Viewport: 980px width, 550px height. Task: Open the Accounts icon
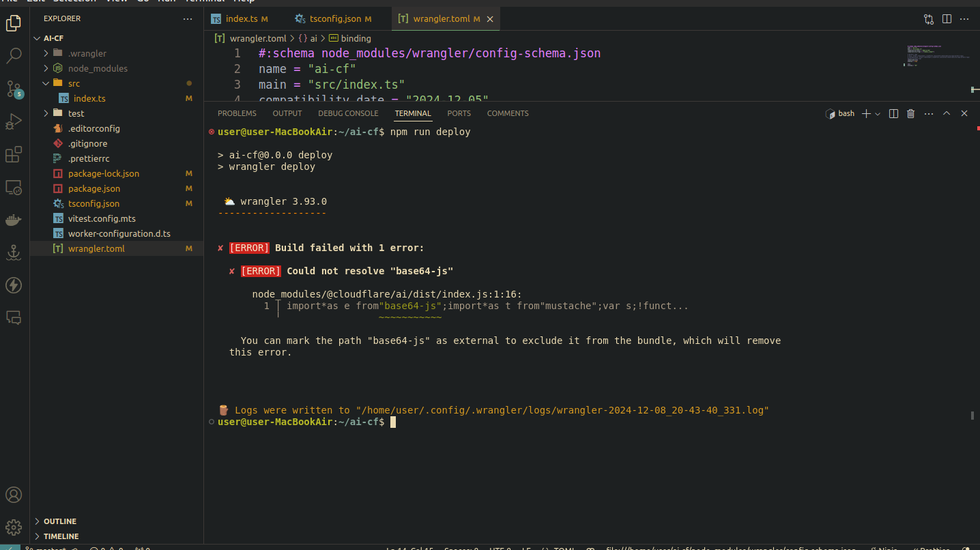pos(14,495)
